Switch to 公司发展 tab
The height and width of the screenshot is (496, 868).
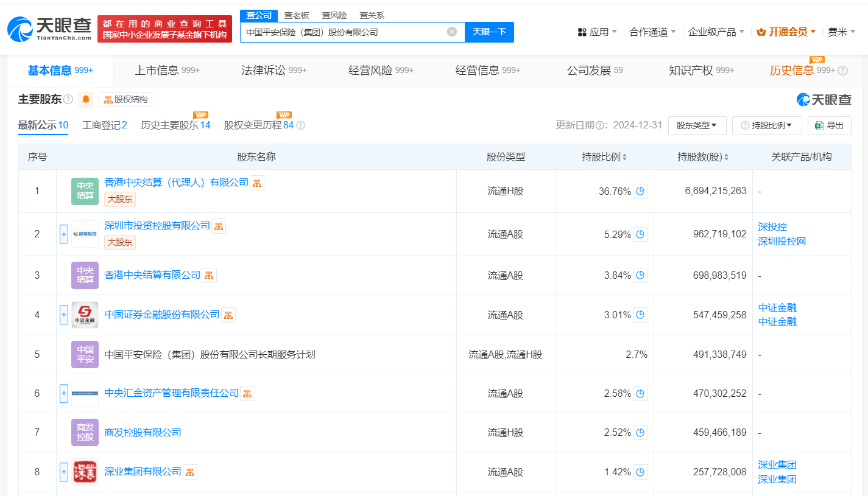[595, 71]
